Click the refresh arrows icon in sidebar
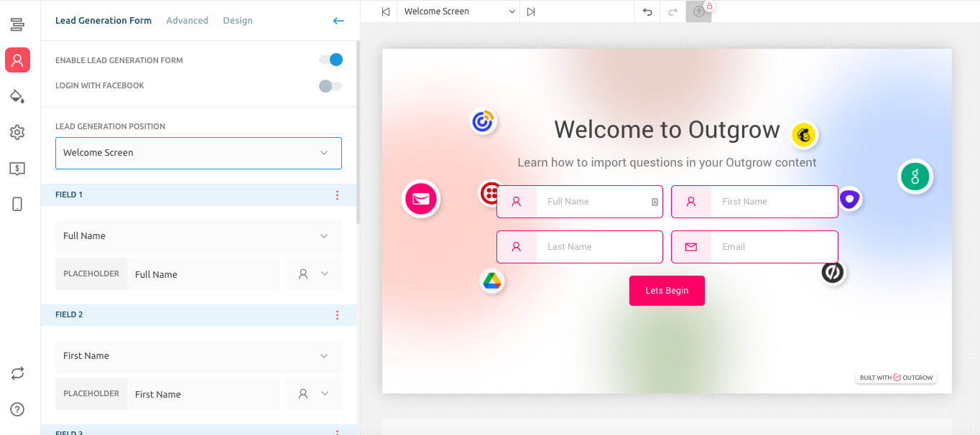Viewport: 980px width, 435px height. tap(17, 373)
